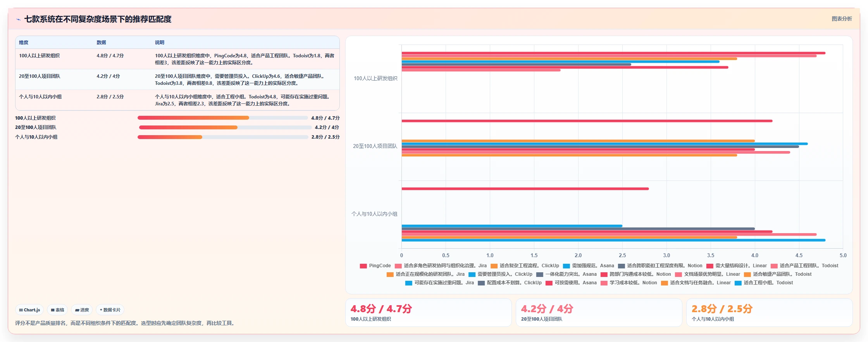The height and width of the screenshot is (342, 868).
Task: Click the isolated PingCode bar in 20至100人 group
Action: (587, 121)
